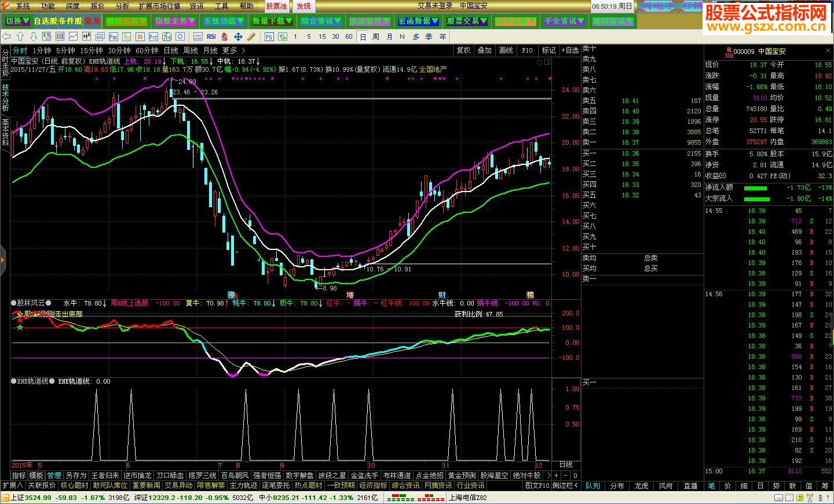This screenshot has width=834, height=504.
Task: Switch to the 股票池 tab
Action: coord(277,6)
